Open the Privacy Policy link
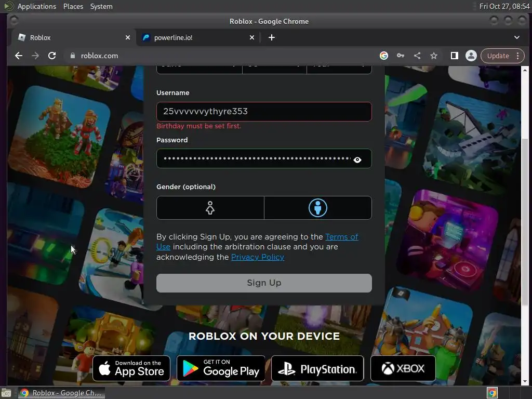The image size is (532, 399). click(258, 257)
